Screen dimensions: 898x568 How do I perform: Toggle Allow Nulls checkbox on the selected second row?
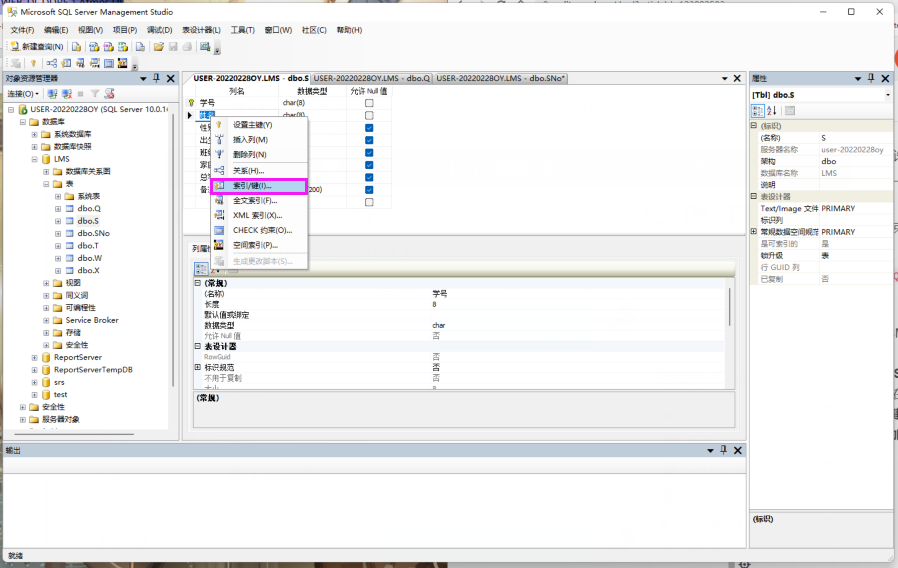(369, 116)
